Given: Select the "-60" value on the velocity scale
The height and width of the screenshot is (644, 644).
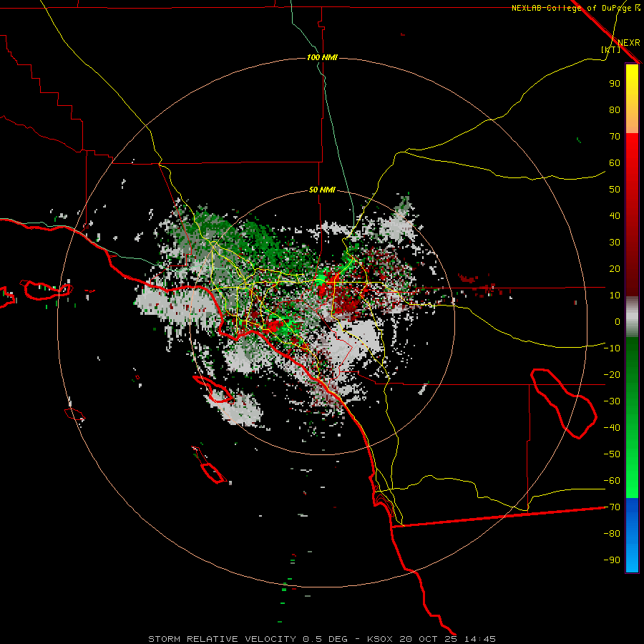Looking at the screenshot, I should tap(612, 481).
